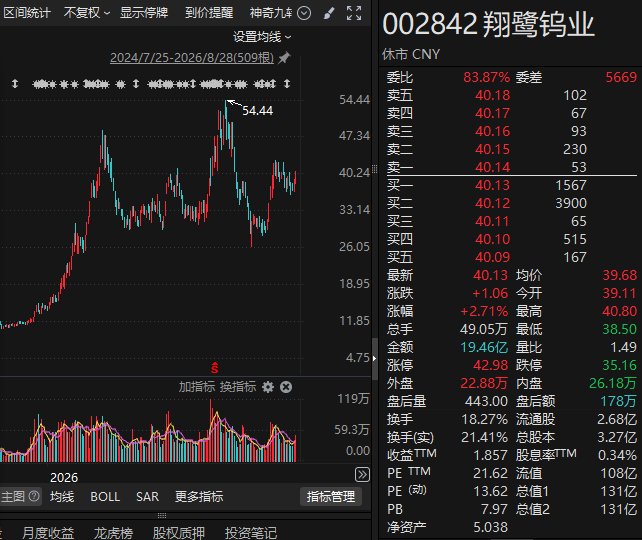Click 指标管理 indicator management button
Image resolution: width=642 pixels, height=540 pixels.
point(331,497)
